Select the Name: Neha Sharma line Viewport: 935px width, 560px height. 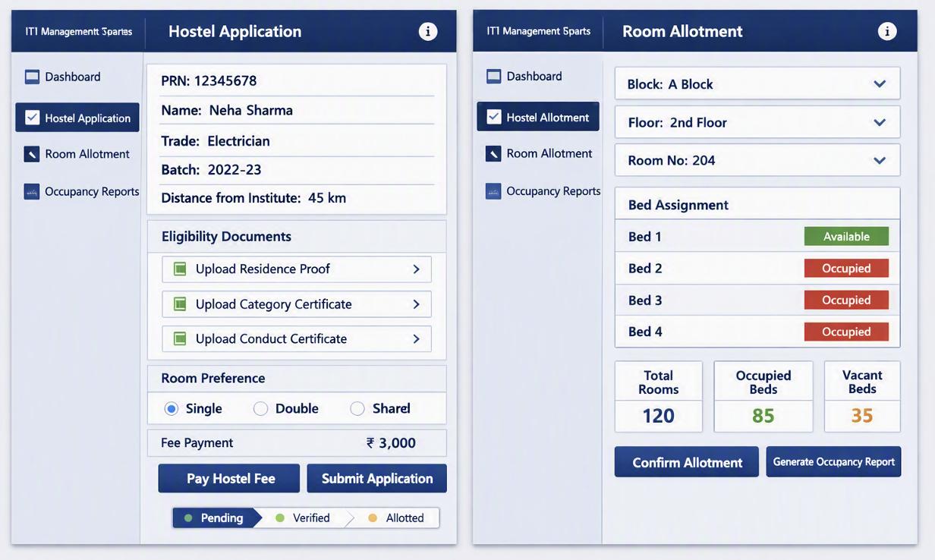pos(297,110)
